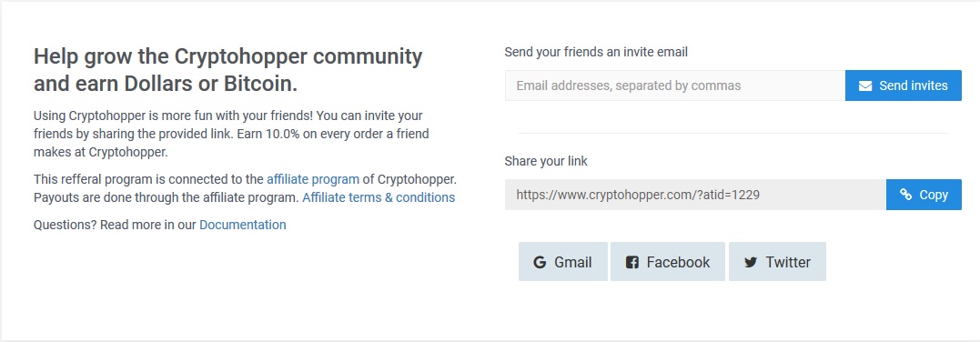The height and width of the screenshot is (342, 980).
Task: Share the link on Twitter
Action: 777,261
